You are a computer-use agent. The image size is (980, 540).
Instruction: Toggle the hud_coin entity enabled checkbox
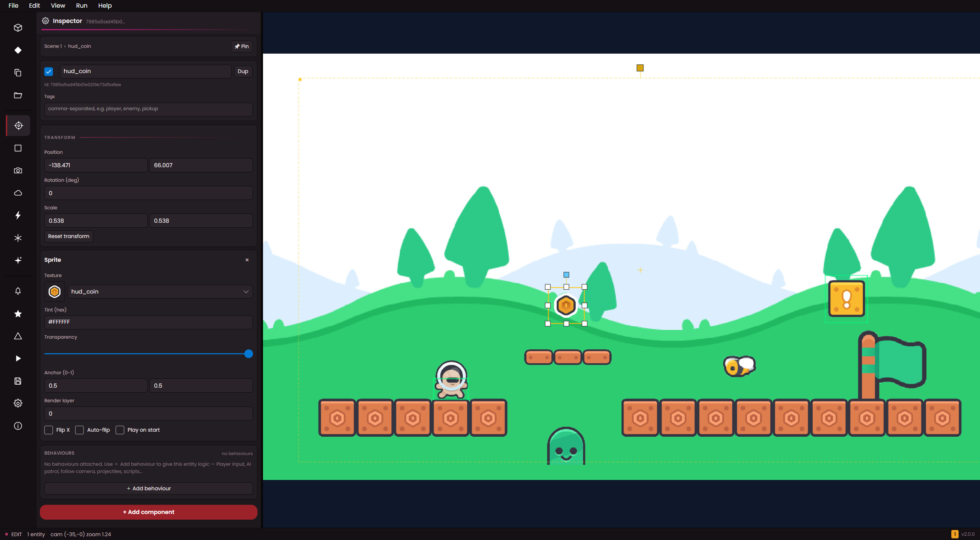click(49, 72)
